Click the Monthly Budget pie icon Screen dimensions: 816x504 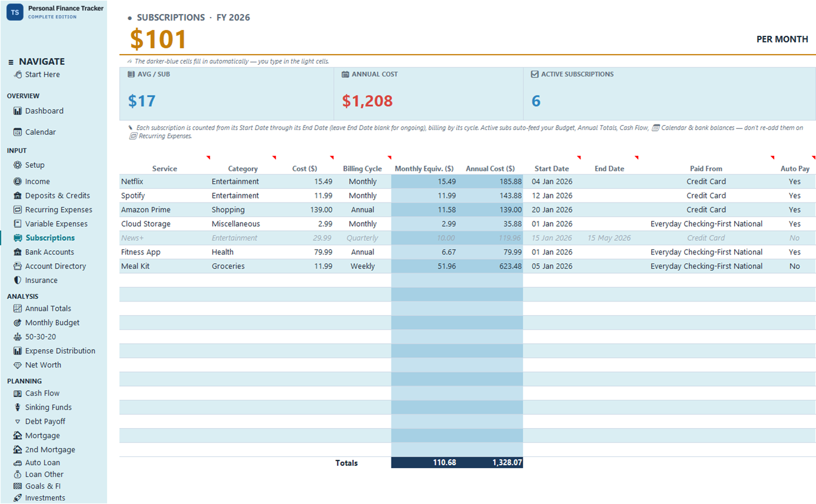[x=18, y=323]
